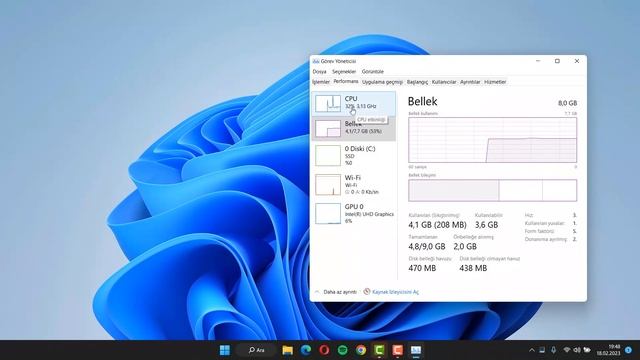Click the Disk mini graph thumbnail
640x360 pixels.
(328, 156)
